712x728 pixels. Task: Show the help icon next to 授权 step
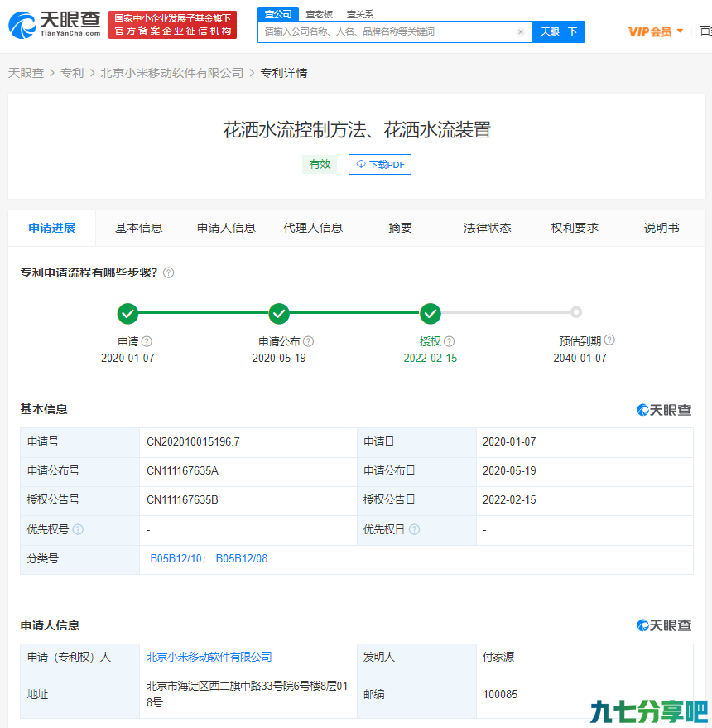point(449,341)
